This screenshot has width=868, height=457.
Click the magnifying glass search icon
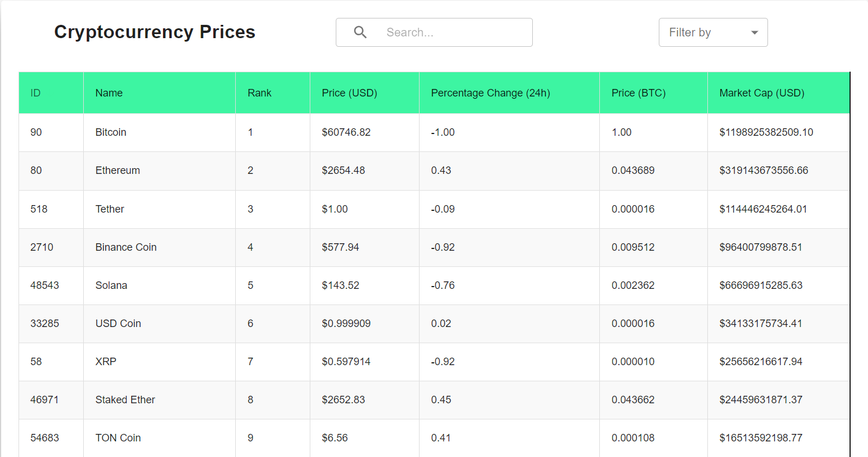[x=360, y=32]
